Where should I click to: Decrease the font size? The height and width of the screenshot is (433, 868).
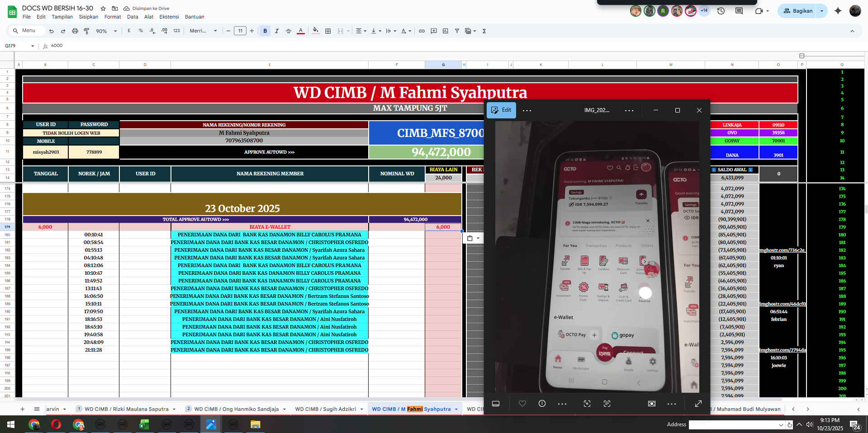[228, 31]
